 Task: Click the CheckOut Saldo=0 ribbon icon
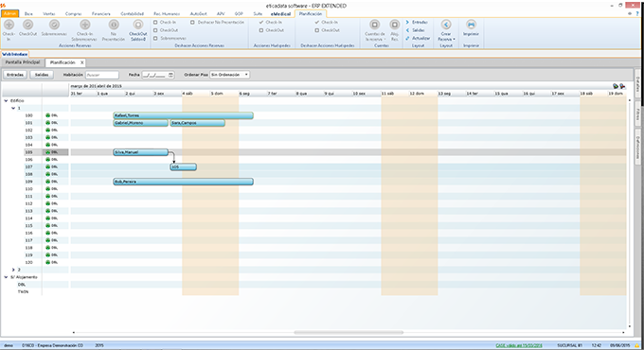(138, 25)
